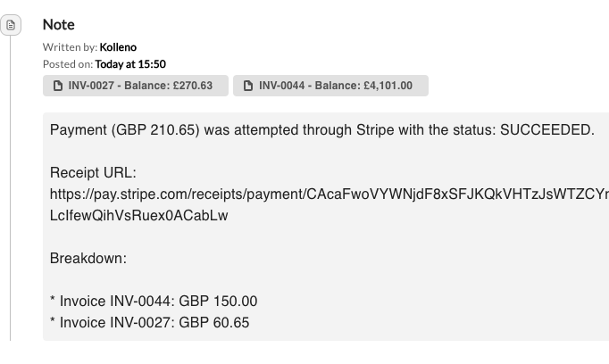Click the GBP 210.65 payment amount
The image size is (609, 364).
[x=155, y=130]
